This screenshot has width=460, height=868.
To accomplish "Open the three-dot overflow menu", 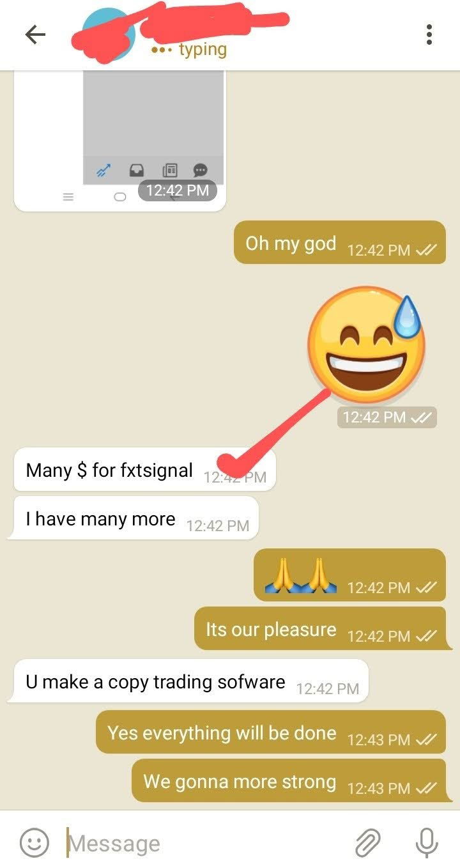I will click(429, 35).
